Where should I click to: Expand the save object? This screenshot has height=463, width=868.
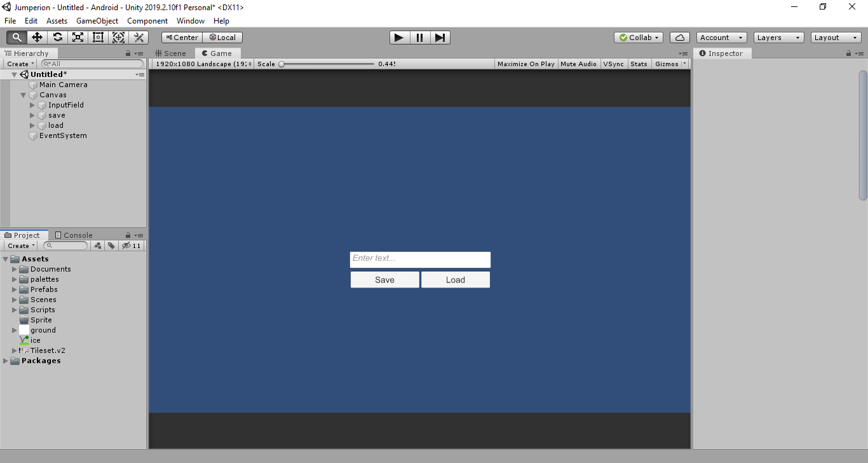pyautogui.click(x=32, y=115)
